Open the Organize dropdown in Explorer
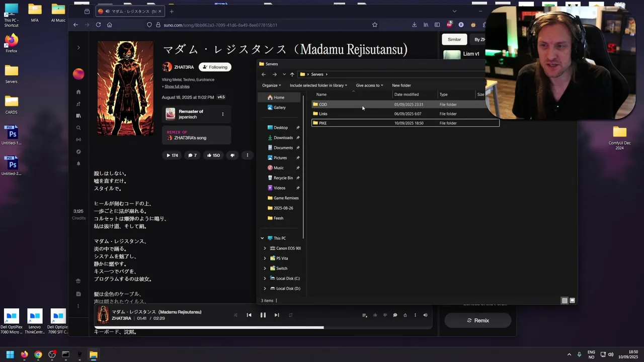This screenshot has width=644, height=362. [x=271, y=85]
